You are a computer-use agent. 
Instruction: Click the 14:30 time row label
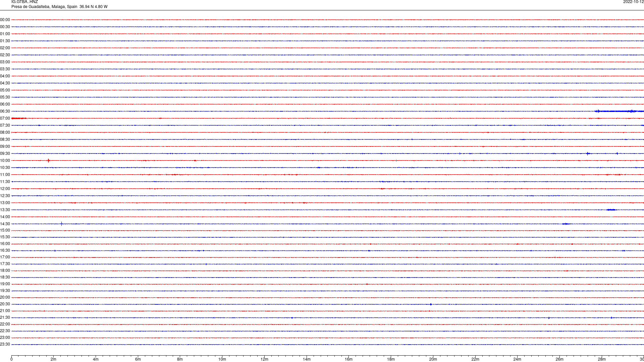(x=5, y=224)
